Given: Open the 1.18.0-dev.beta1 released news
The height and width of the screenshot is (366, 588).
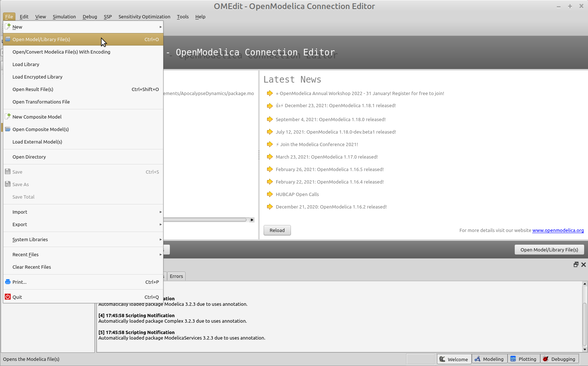Looking at the screenshot, I should [336, 132].
